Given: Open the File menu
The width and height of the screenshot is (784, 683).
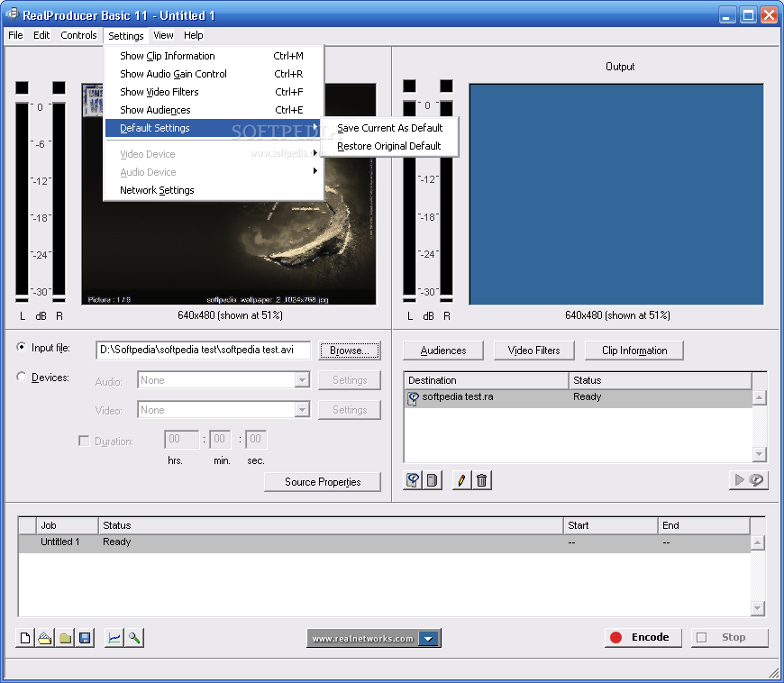Looking at the screenshot, I should [15, 35].
